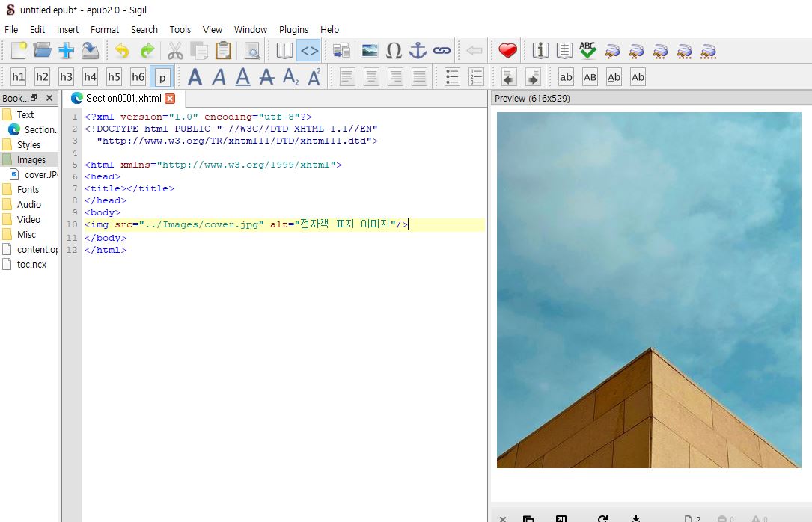The width and height of the screenshot is (812, 522).
Task: Run the fifth plugin quick-launch icon
Action: tap(709, 51)
